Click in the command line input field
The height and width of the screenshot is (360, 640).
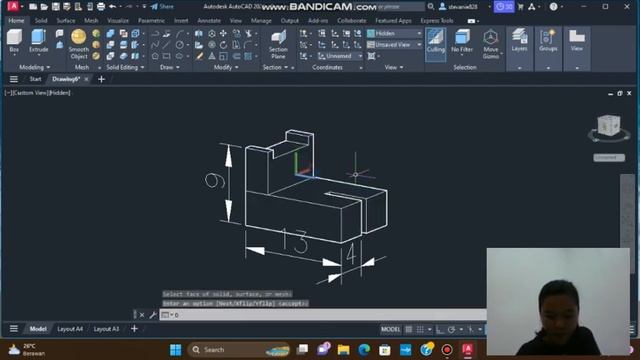322,315
